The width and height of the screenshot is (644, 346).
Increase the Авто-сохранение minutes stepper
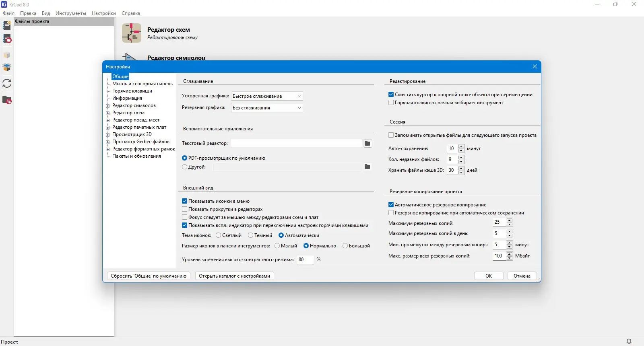click(461, 146)
